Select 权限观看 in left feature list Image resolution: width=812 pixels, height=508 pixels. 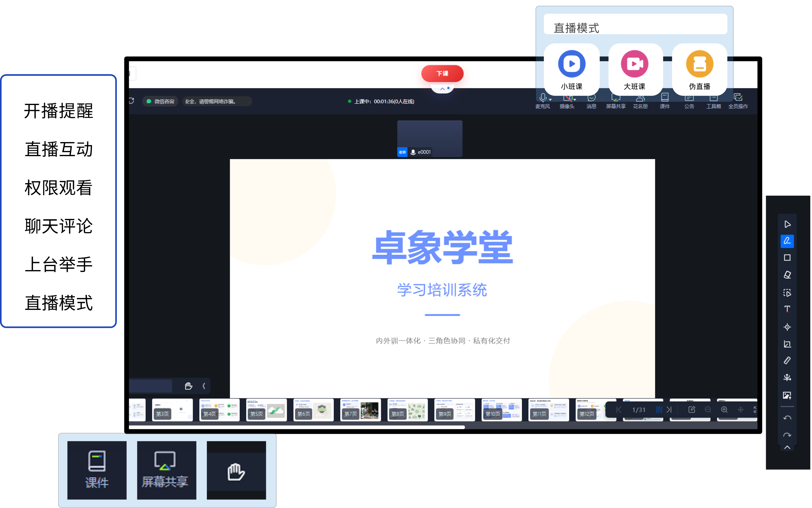58,187
